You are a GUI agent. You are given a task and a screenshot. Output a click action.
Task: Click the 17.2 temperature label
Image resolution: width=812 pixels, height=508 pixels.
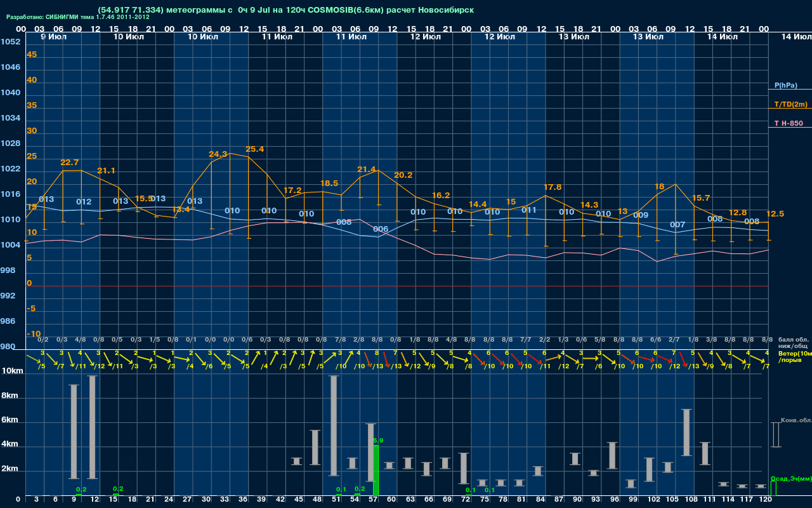(292, 190)
